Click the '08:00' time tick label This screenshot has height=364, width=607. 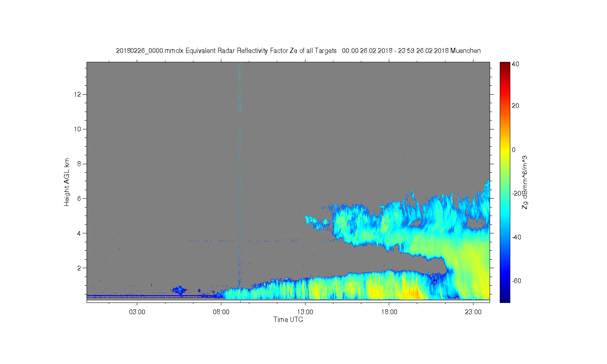(221, 312)
